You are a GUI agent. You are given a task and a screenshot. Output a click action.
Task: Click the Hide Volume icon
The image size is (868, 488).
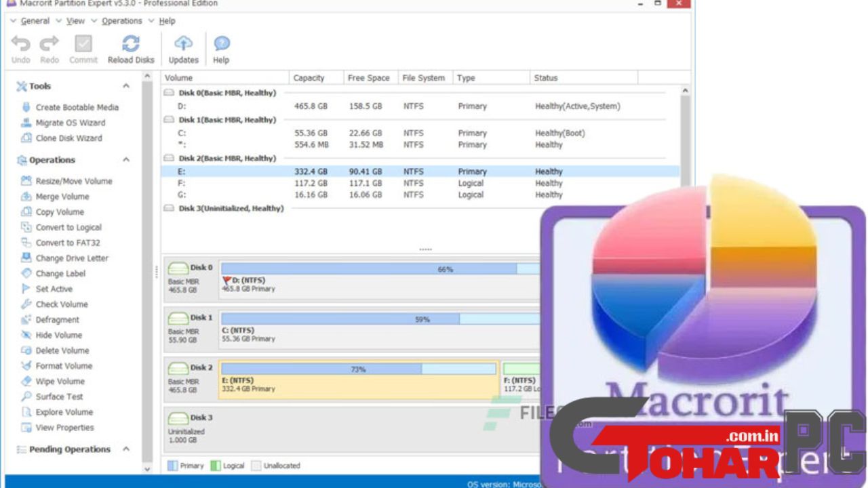tap(26, 335)
